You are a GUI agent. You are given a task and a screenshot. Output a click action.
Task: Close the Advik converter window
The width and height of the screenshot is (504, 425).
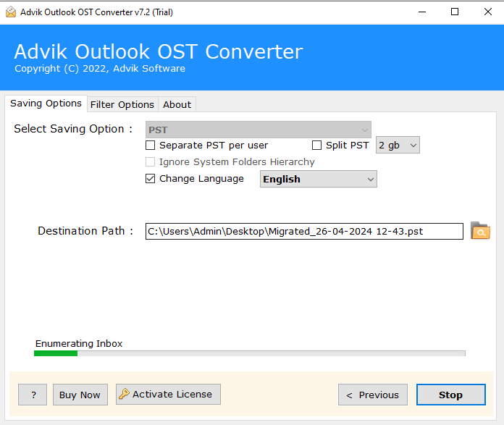point(487,12)
